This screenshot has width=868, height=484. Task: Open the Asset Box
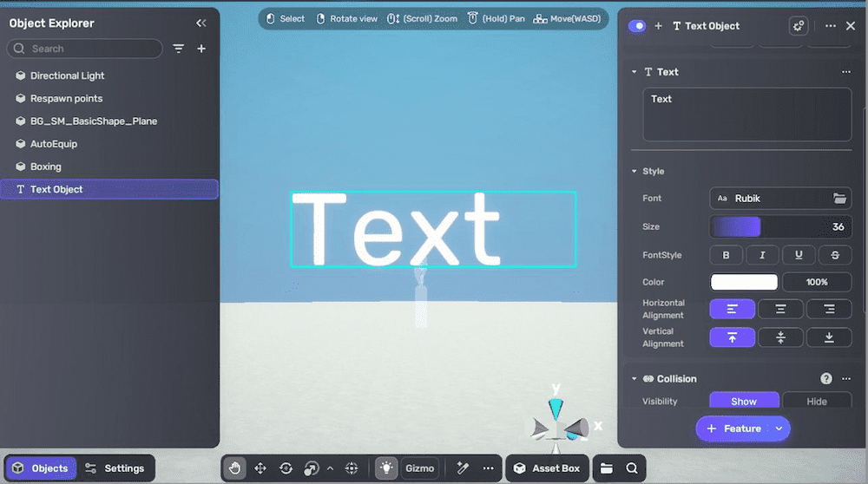pyautogui.click(x=547, y=468)
